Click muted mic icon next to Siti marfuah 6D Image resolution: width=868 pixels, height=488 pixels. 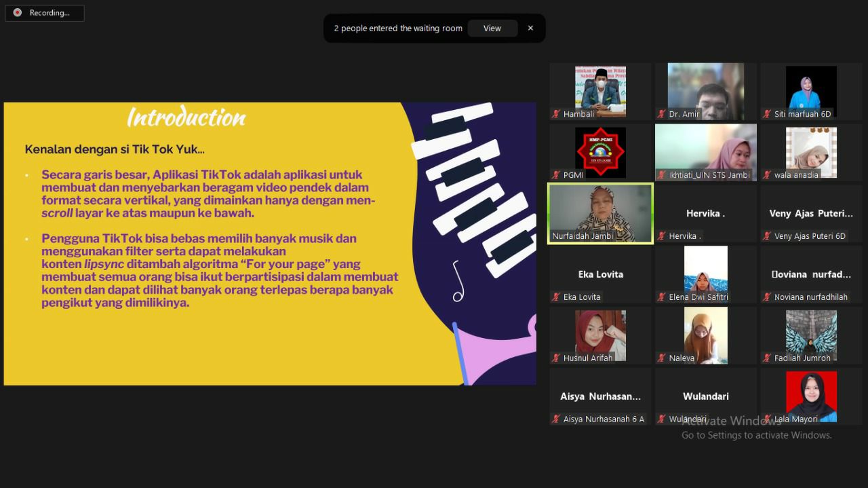pos(767,114)
